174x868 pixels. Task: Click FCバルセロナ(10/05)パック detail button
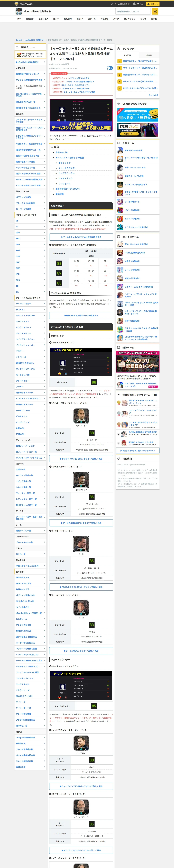coord(81,587)
